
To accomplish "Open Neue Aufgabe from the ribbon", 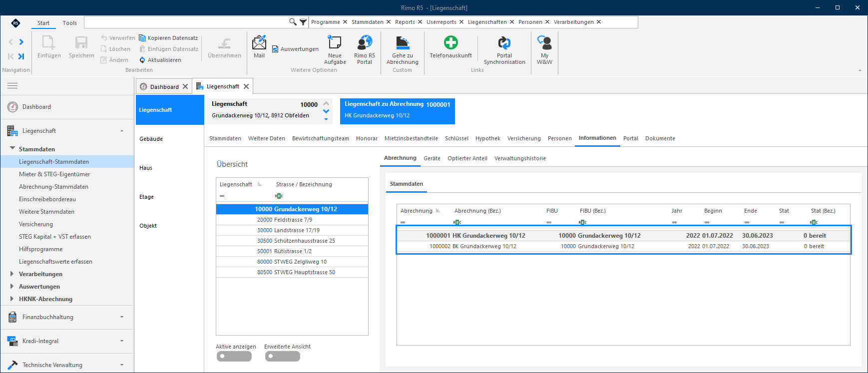I will [x=335, y=43].
